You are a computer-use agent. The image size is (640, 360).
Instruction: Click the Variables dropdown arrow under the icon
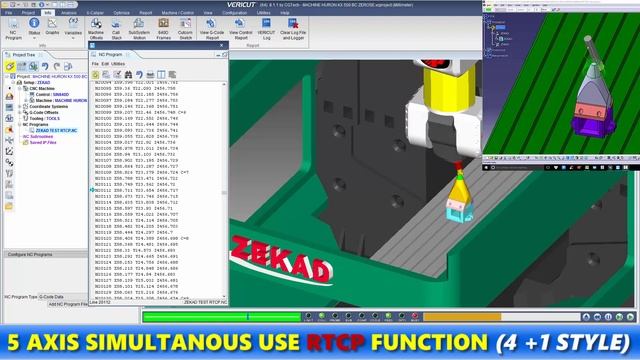(x=73, y=38)
